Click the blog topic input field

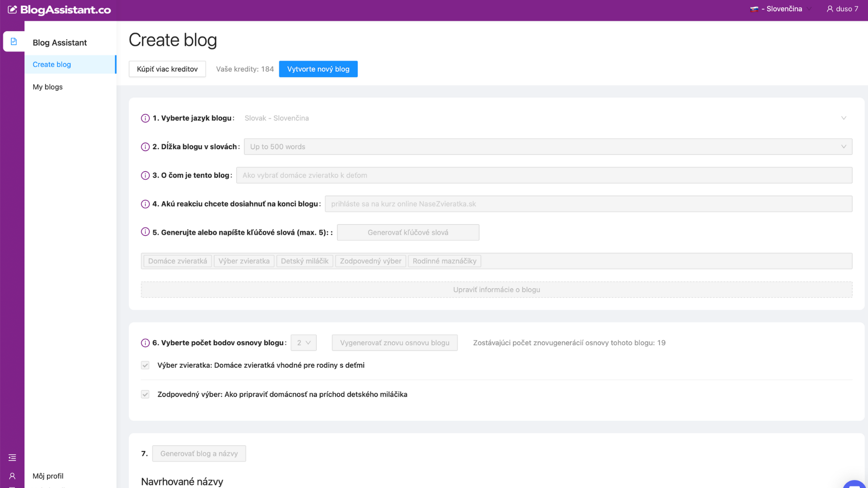click(x=542, y=175)
